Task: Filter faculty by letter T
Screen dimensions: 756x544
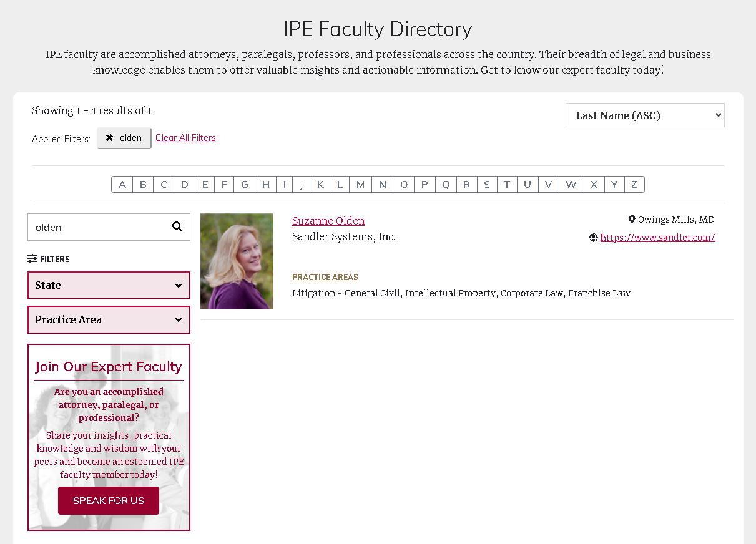Action: (507, 185)
